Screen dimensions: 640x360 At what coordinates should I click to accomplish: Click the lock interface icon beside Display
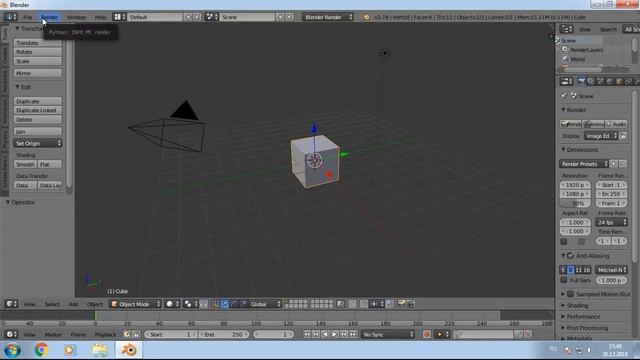(x=623, y=136)
